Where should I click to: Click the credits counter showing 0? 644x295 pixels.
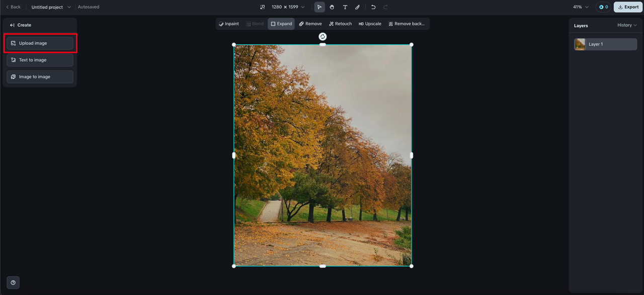pos(603,7)
